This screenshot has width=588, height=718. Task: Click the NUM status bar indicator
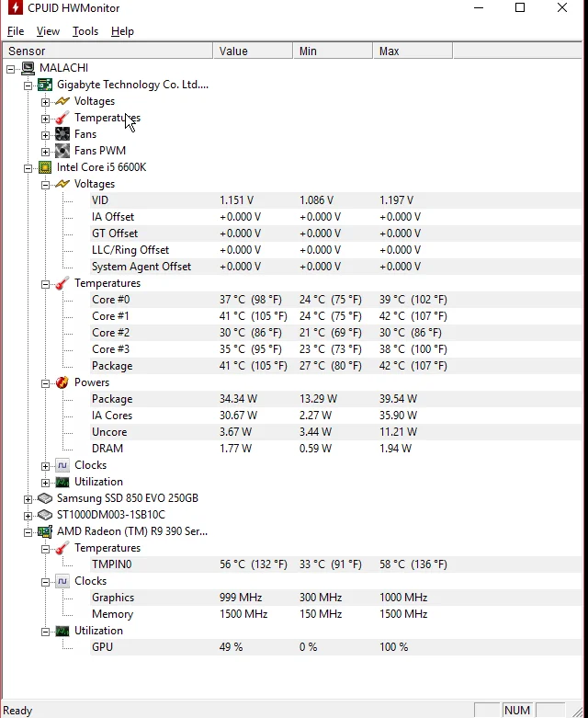pos(517,711)
